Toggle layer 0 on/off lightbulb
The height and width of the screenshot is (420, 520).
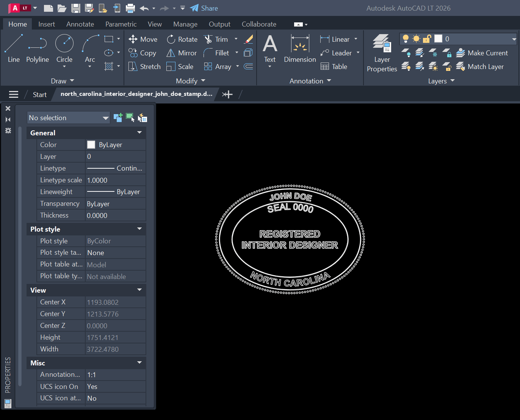[406, 39]
